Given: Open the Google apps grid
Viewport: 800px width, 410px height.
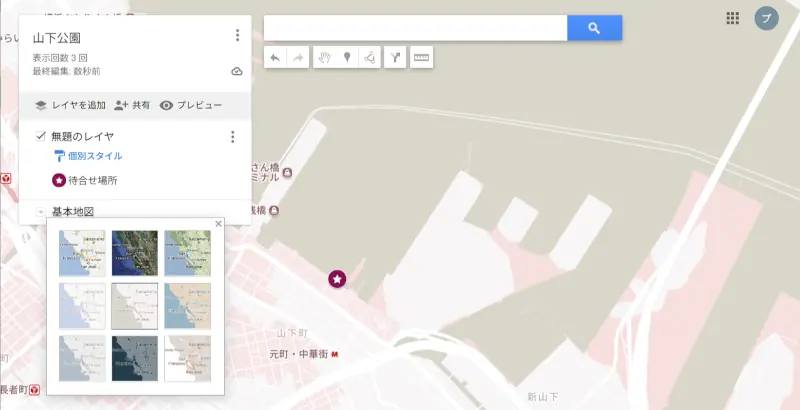Looking at the screenshot, I should tap(733, 19).
